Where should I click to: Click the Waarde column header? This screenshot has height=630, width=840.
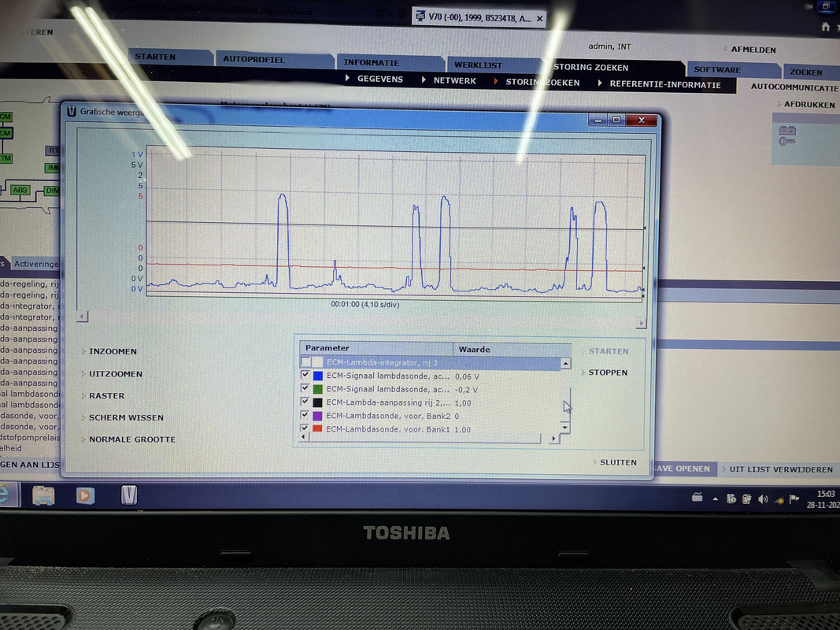(512, 350)
